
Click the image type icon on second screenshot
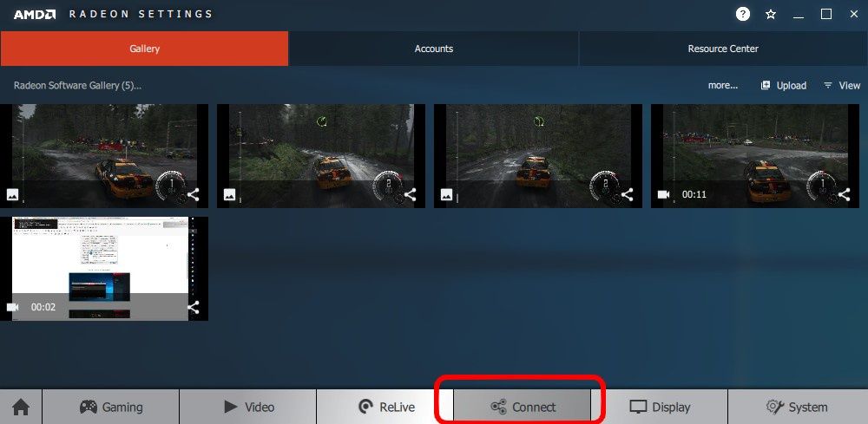(x=229, y=194)
